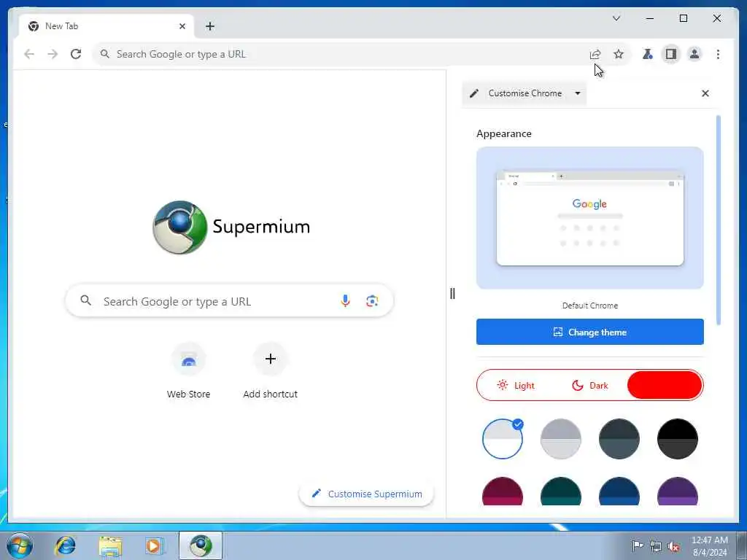Click the Supermium logo
This screenshot has height=560, width=747.
tap(231, 227)
